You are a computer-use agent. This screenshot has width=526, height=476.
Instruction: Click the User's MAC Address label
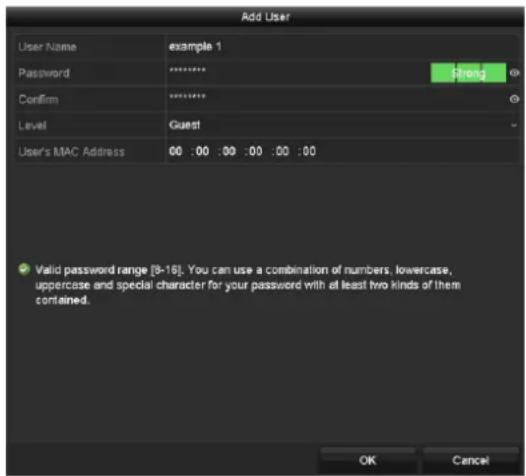pos(71,152)
